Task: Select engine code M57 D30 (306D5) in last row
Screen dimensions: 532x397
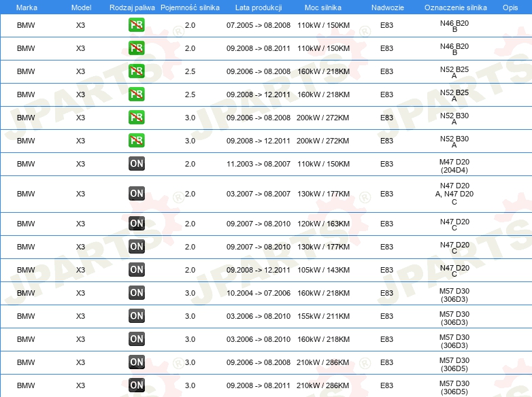Action: (x=454, y=387)
